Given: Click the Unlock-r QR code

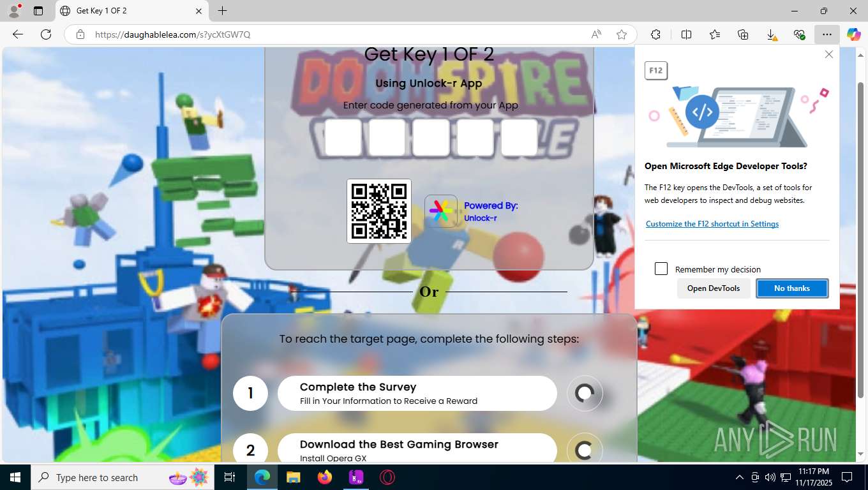Looking at the screenshot, I should pyautogui.click(x=379, y=211).
